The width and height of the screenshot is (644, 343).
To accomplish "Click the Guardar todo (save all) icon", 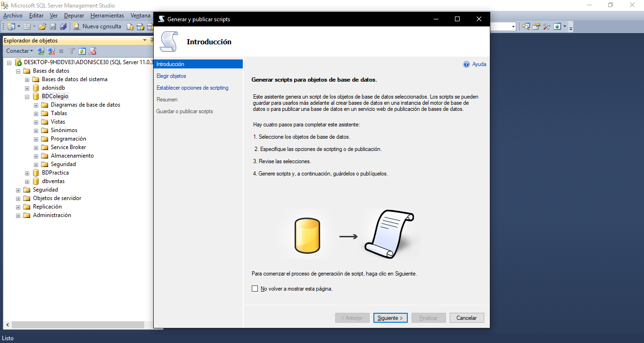I will pyautogui.click(x=63, y=26).
